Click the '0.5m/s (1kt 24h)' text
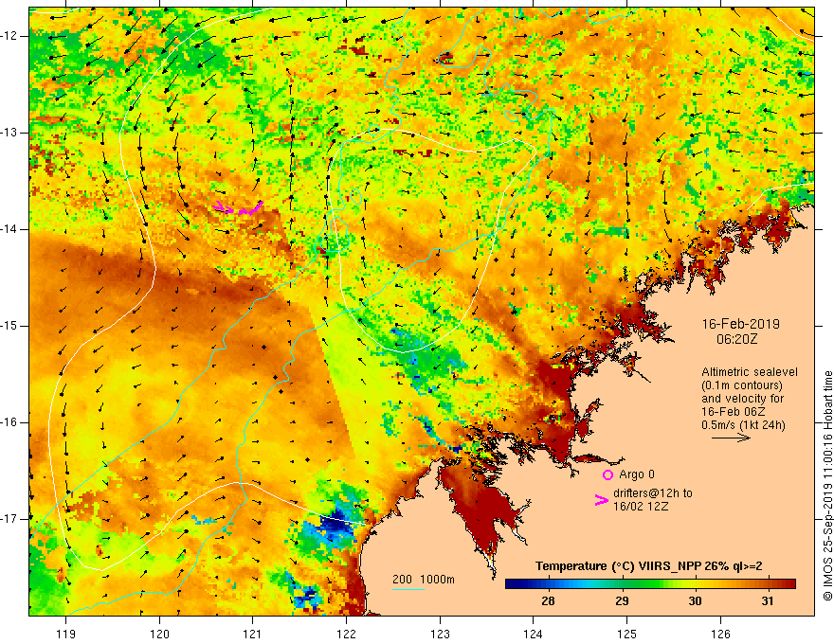The image size is (834, 644). (x=743, y=424)
